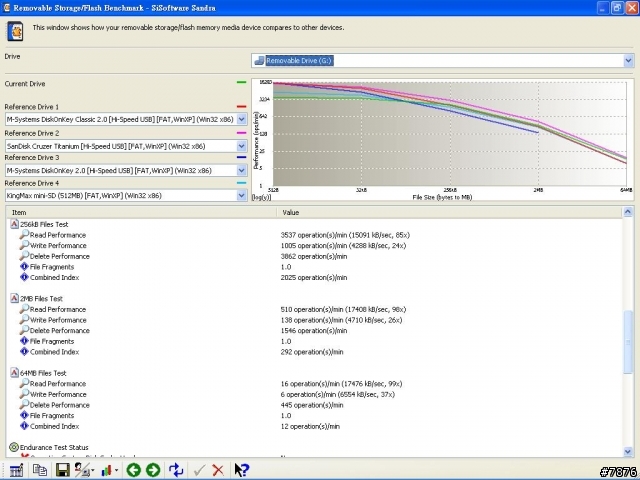Open the user/computer view icon
Viewport: 640px width, 480px height.
coord(82,470)
